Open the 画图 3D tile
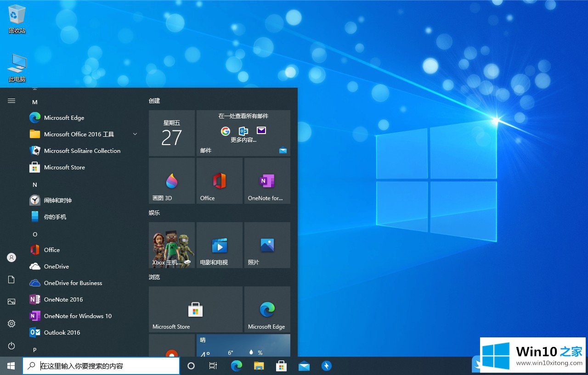588x375 pixels. pyautogui.click(x=172, y=181)
